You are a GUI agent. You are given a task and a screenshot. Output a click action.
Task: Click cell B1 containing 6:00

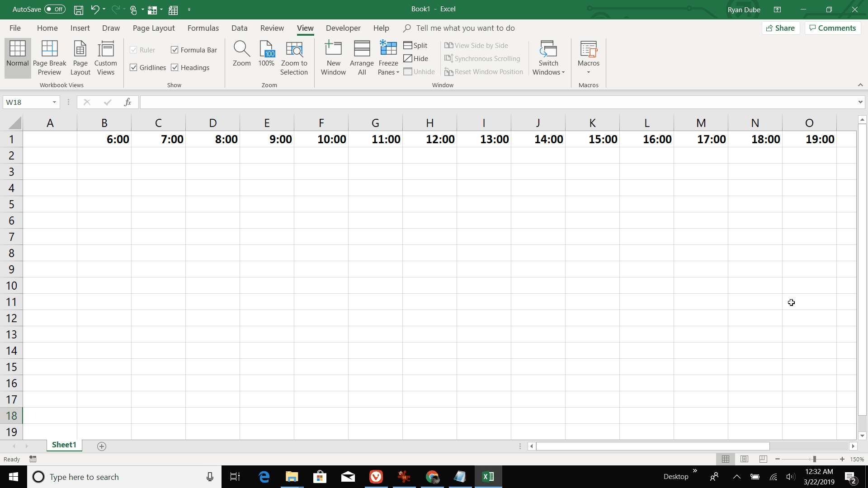tap(104, 139)
